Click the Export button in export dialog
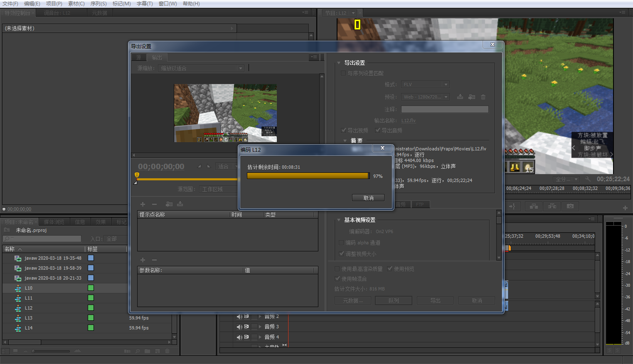 click(x=435, y=300)
